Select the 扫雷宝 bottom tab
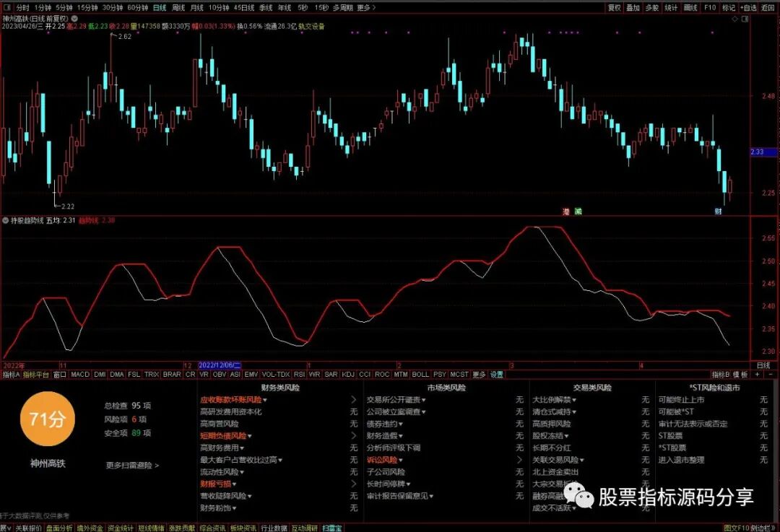Image resolution: width=780 pixels, height=532 pixels. pyautogui.click(x=331, y=528)
